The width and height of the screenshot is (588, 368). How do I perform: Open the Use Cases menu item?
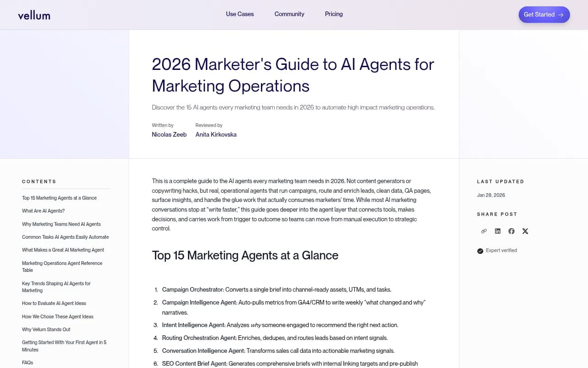pos(239,14)
